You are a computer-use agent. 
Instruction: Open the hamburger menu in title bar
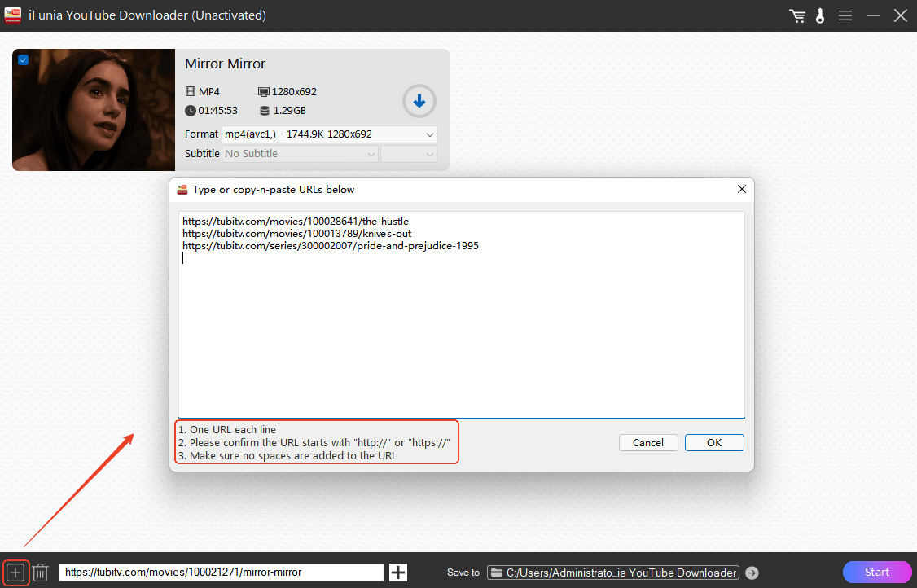[x=845, y=15]
